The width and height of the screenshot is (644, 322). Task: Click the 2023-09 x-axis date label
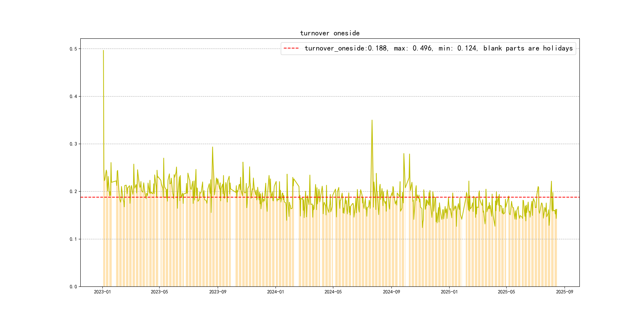click(217, 292)
